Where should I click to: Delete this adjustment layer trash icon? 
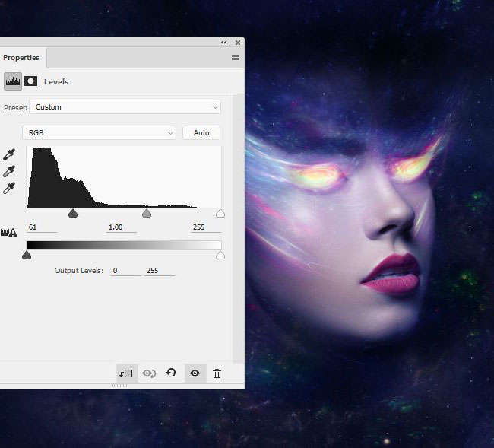pyautogui.click(x=217, y=373)
